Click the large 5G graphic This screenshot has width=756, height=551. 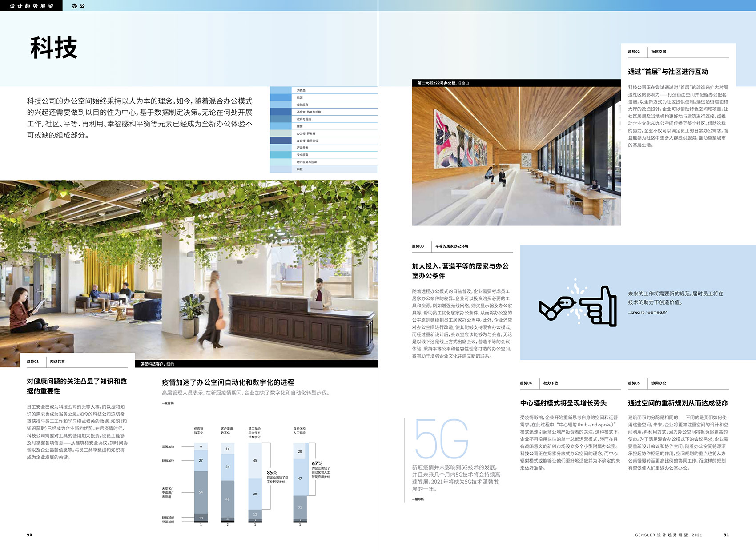tap(442, 438)
